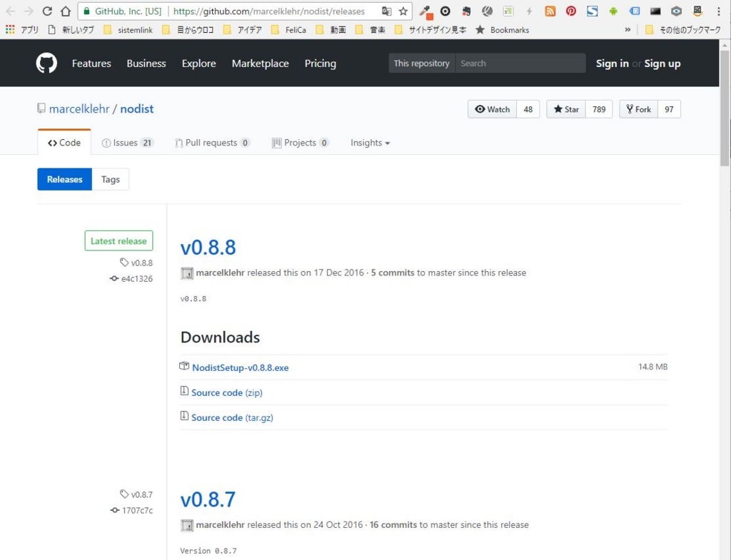Click the archive icon for Source code (tar.gz)
This screenshot has height=560, width=731.
pyautogui.click(x=184, y=416)
